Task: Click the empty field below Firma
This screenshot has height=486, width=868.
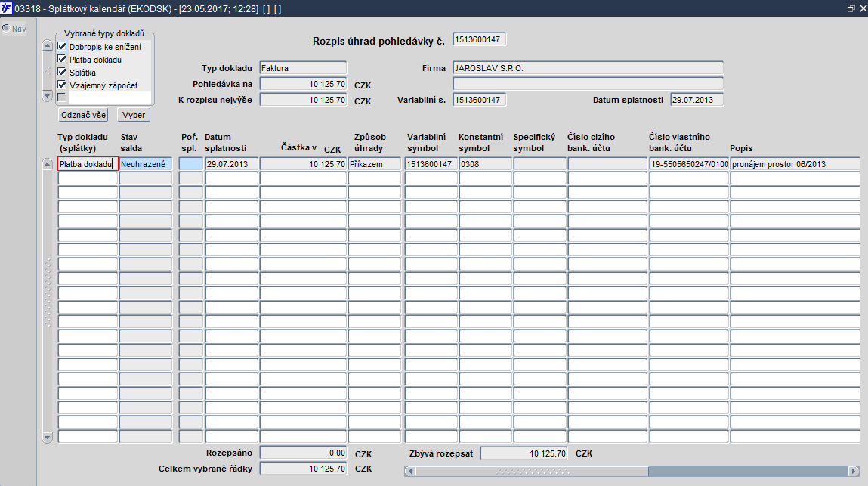Action: point(588,84)
